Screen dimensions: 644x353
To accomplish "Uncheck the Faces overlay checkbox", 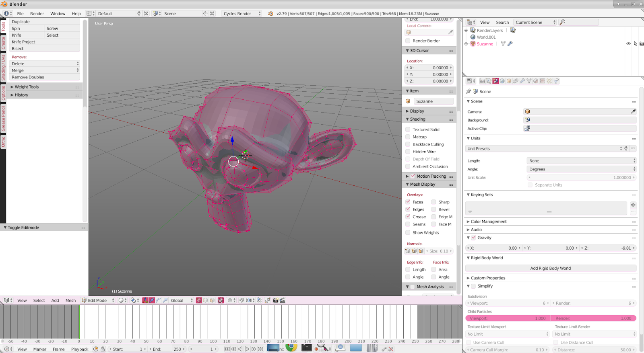I will click(x=408, y=202).
